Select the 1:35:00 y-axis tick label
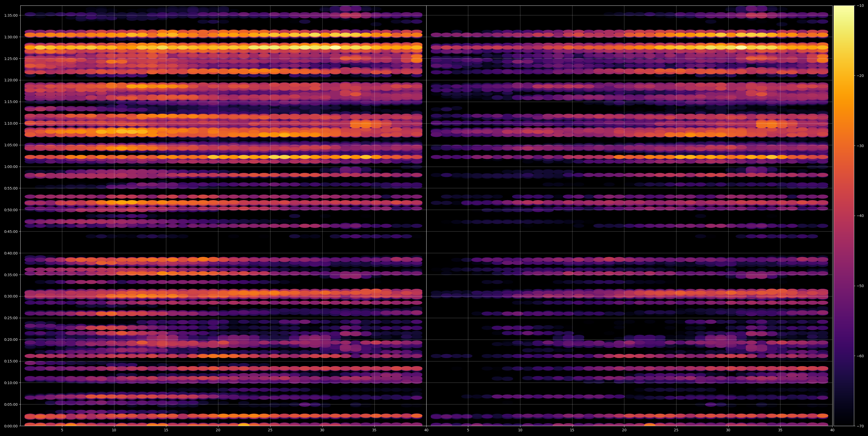This screenshot has width=868, height=436. [x=11, y=15]
